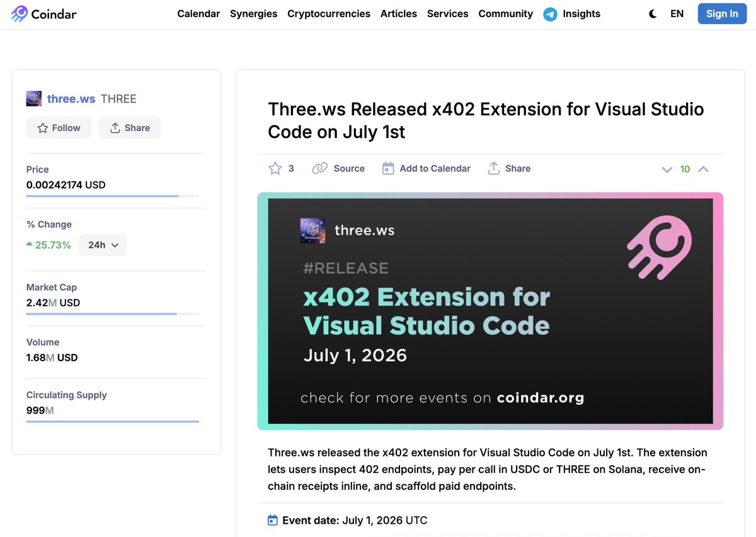Share the event article
Image resolution: width=756 pixels, height=537 pixels.
pos(509,168)
